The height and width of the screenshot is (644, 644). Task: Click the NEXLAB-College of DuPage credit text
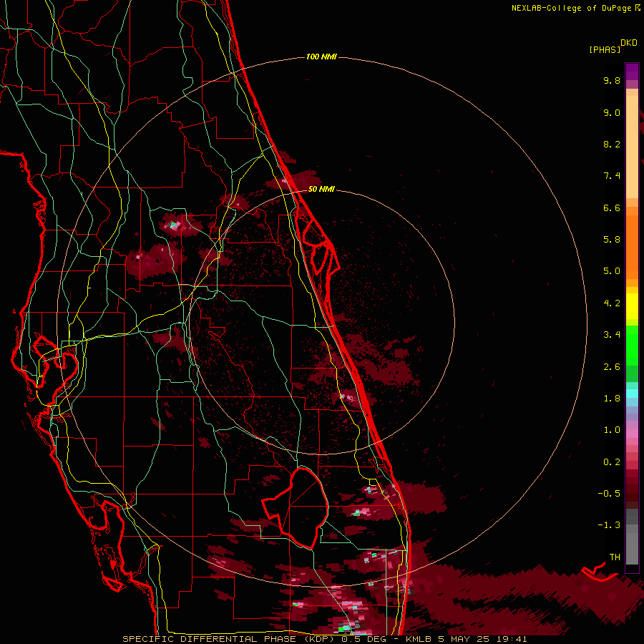coord(571,8)
